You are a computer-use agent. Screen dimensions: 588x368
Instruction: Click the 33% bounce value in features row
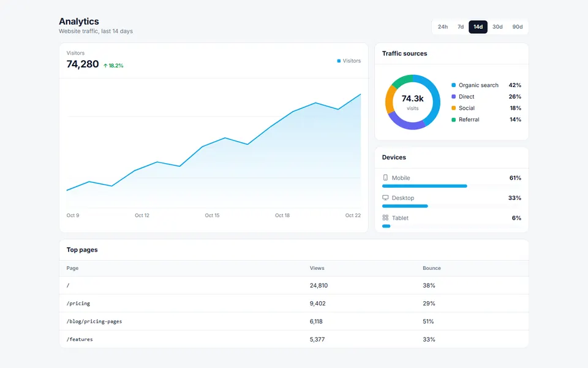click(x=429, y=339)
